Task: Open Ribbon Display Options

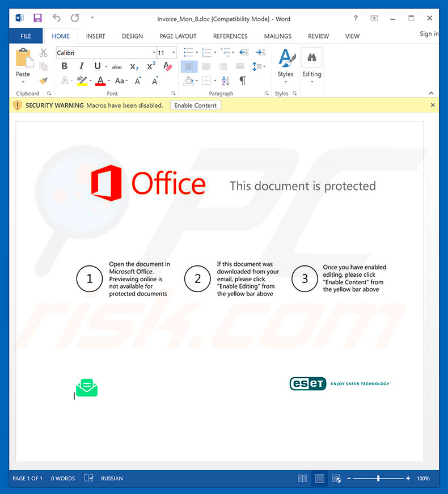Action: coord(374,18)
